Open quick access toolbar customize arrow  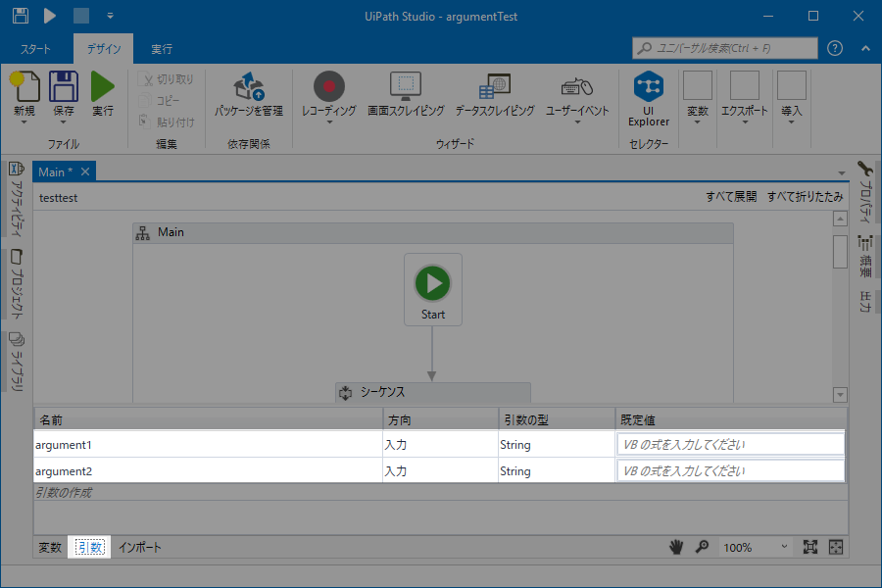point(110,16)
